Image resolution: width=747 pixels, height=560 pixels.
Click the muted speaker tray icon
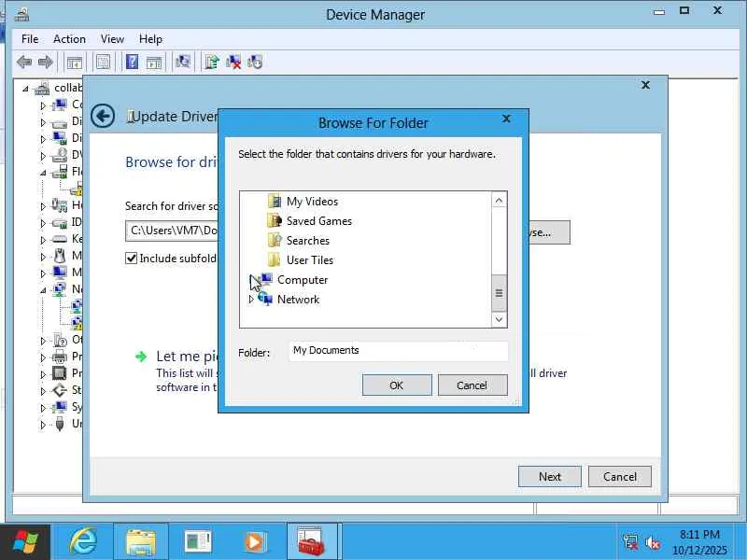(652, 542)
